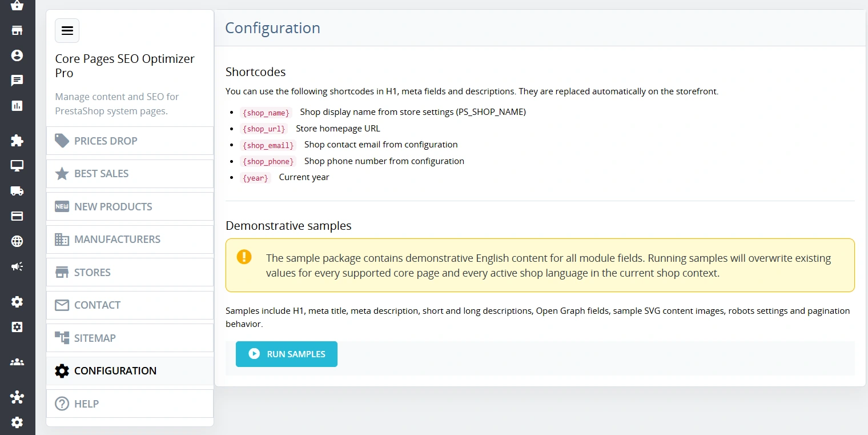868x435 pixels.
Task: Click the 'Shop contact email from configuration' text
Action: [x=381, y=145]
